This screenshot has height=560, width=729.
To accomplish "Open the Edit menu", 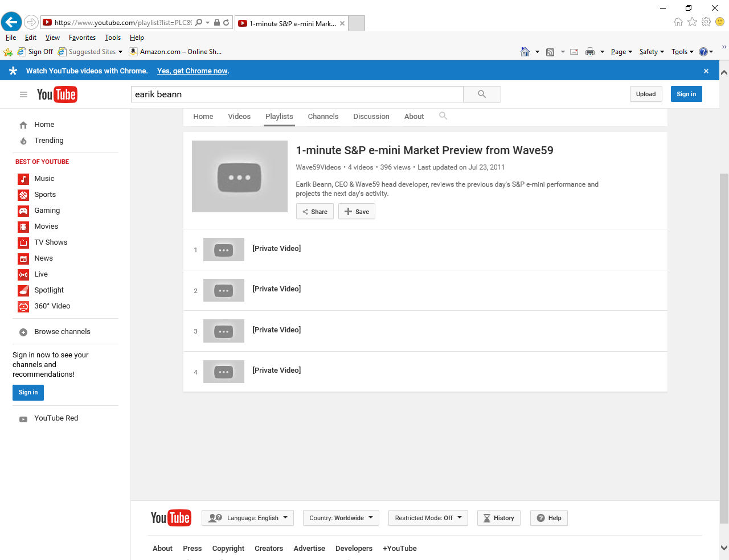I will pyautogui.click(x=31, y=38).
